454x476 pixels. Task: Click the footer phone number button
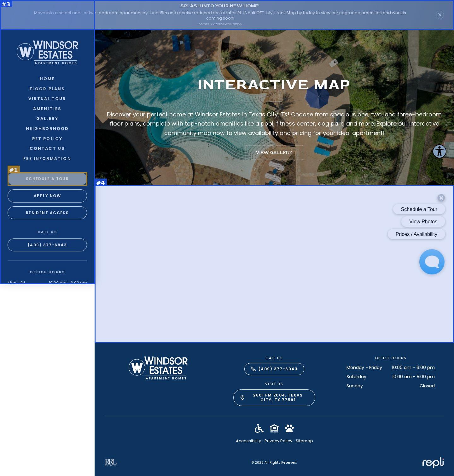click(274, 369)
